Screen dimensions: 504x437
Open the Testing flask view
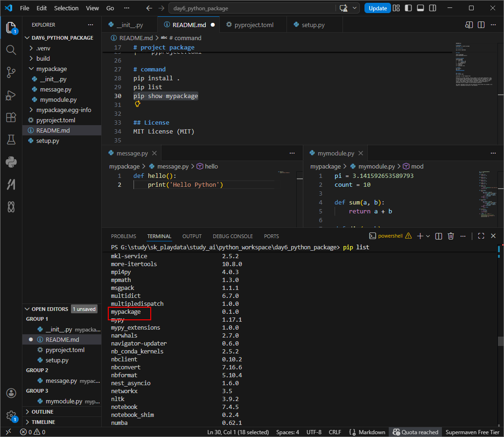tap(11, 140)
